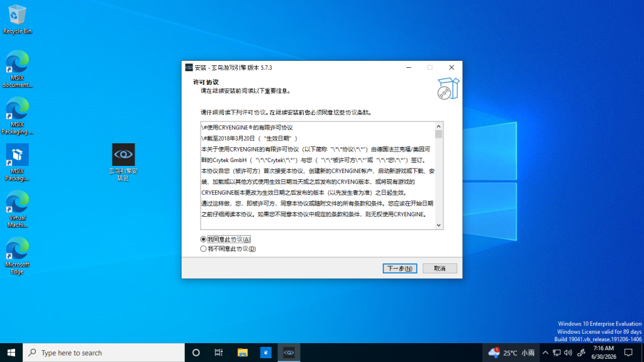Open Cortana circle icon on taskbar
Image resolution: width=644 pixels, height=362 pixels.
196,353
